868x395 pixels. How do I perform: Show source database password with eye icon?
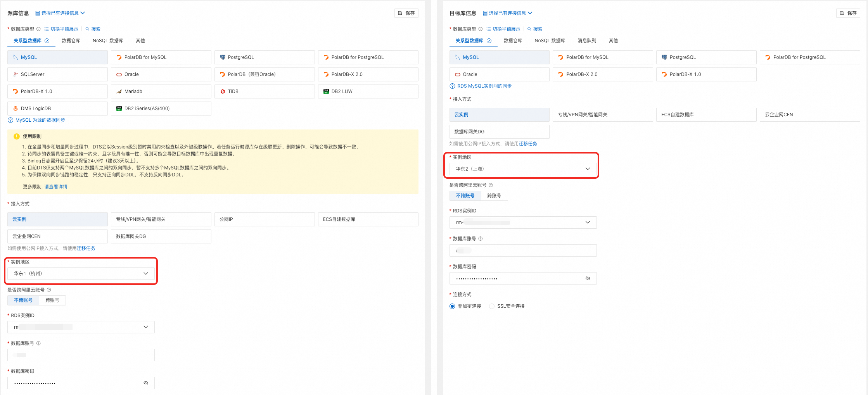coord(146,383)
